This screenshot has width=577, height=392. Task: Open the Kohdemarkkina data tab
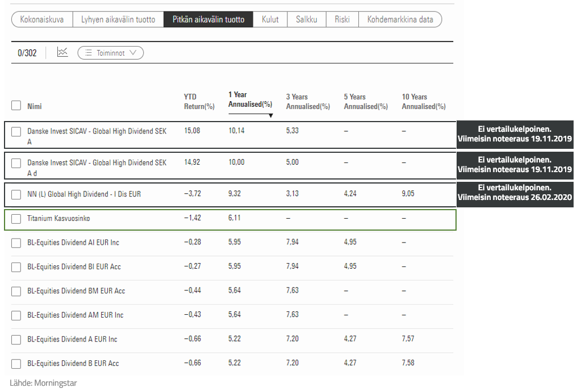coord(400,19)
